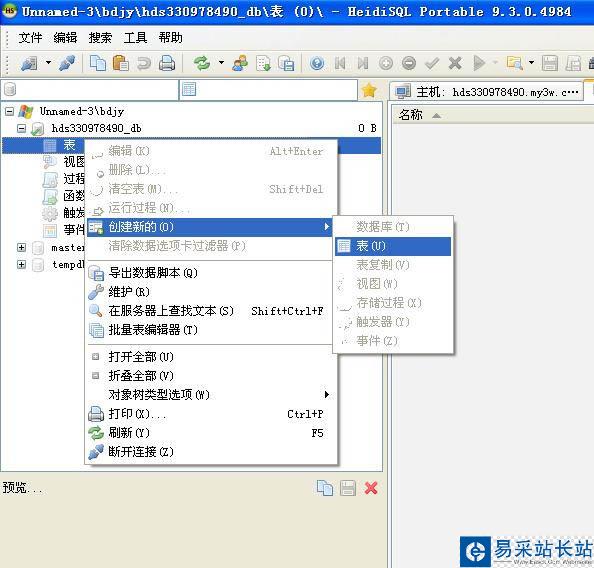Choose 在服务器上查找文本 (S) entry

pos(209,311)
